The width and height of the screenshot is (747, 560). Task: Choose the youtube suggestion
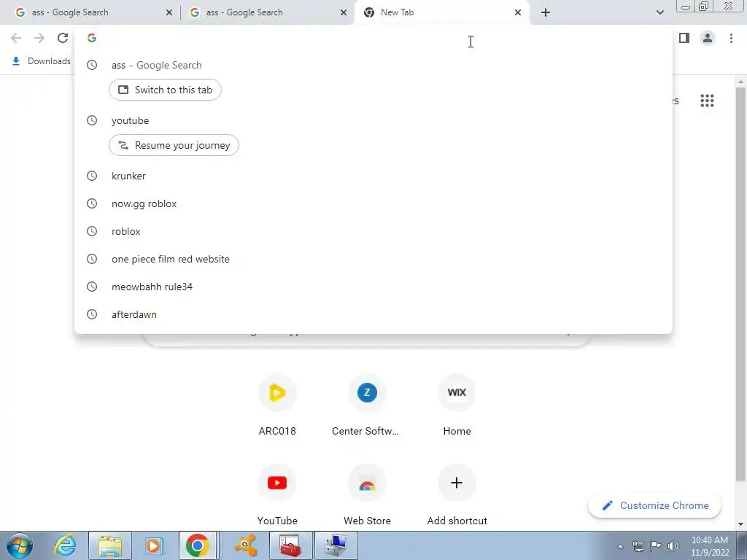click(373, 120)
